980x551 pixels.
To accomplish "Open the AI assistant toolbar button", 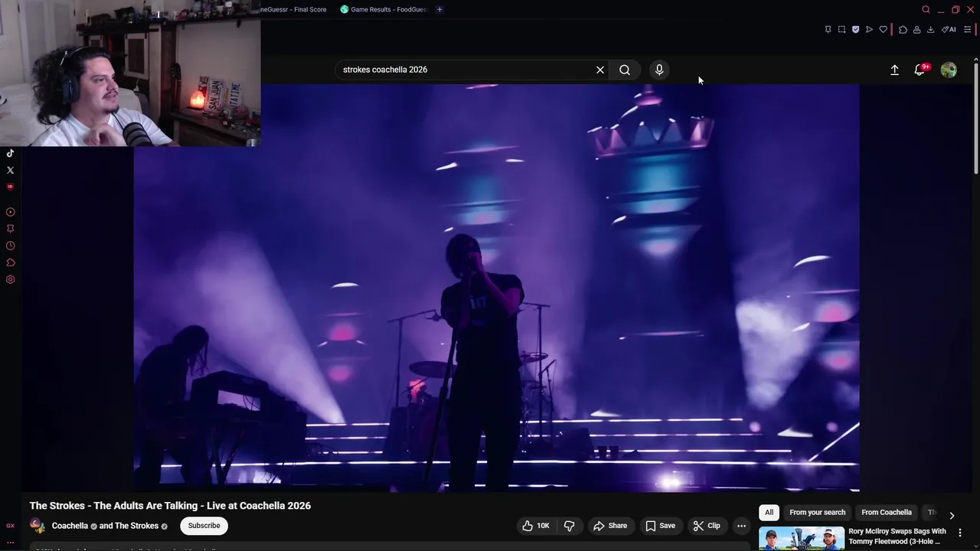I will (949, 30).
